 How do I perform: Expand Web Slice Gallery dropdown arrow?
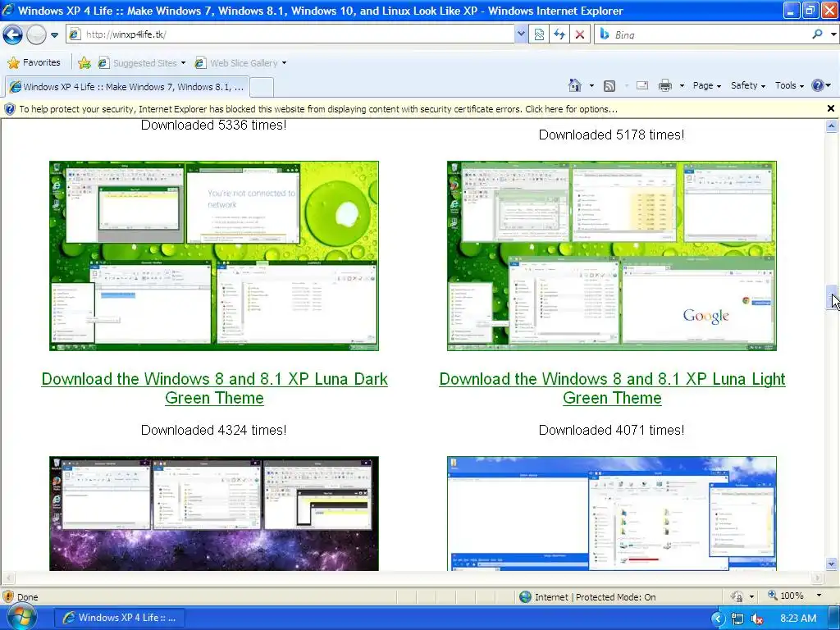pyautogui.click(x=284, y=62)
